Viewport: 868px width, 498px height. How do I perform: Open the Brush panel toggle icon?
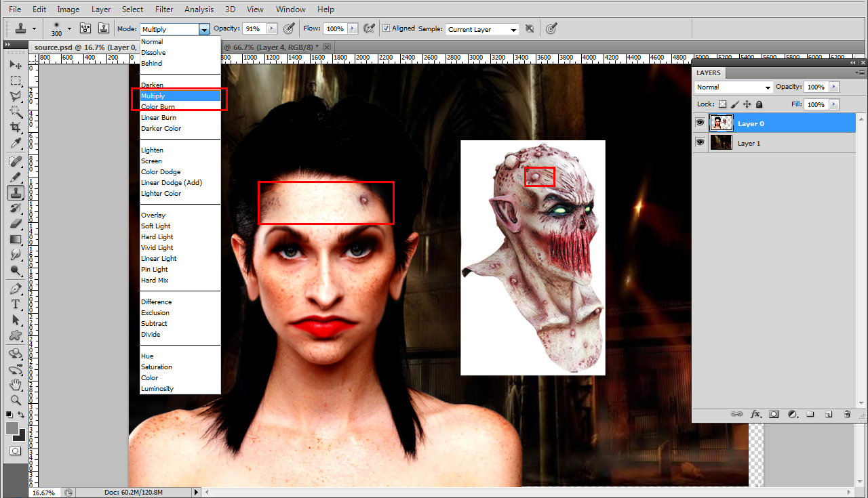tap(86, 28)
